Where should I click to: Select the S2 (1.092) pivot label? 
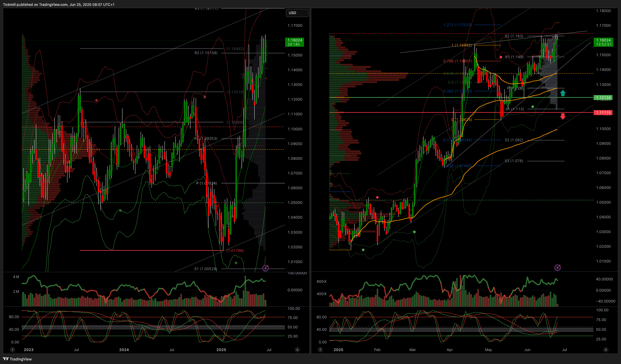514,140
